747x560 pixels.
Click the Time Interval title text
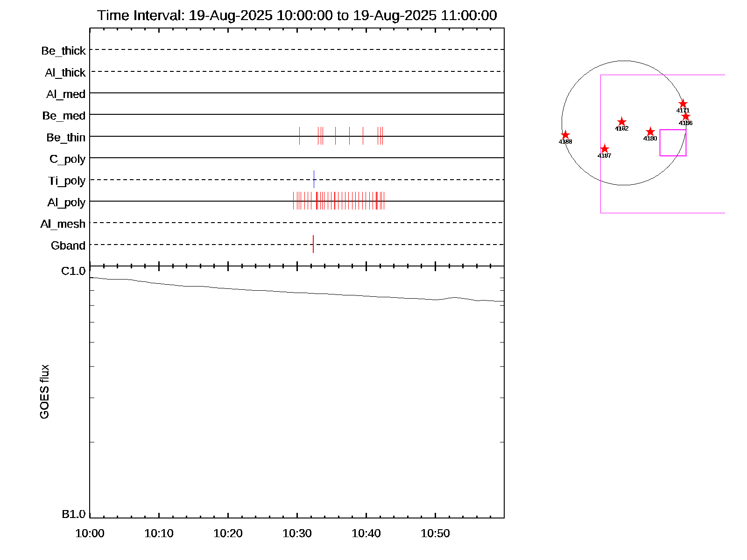(297, 15)
